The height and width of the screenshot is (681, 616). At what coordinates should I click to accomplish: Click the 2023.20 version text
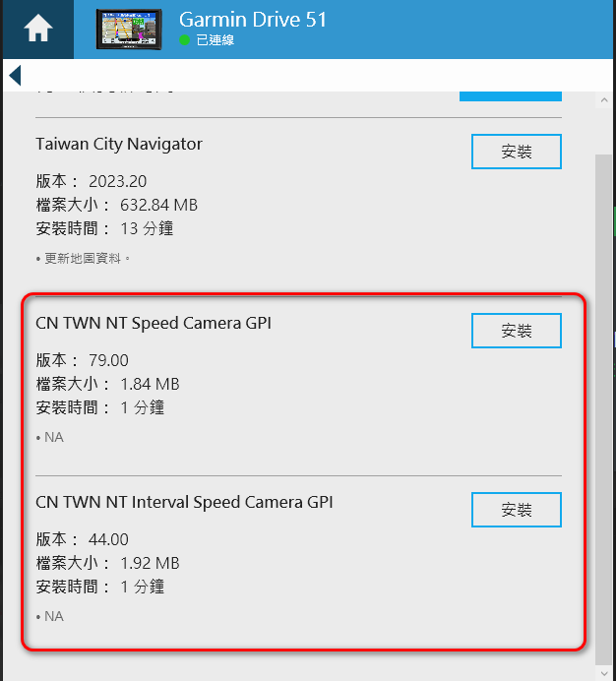pyautogui.click(x=118, y=181)
